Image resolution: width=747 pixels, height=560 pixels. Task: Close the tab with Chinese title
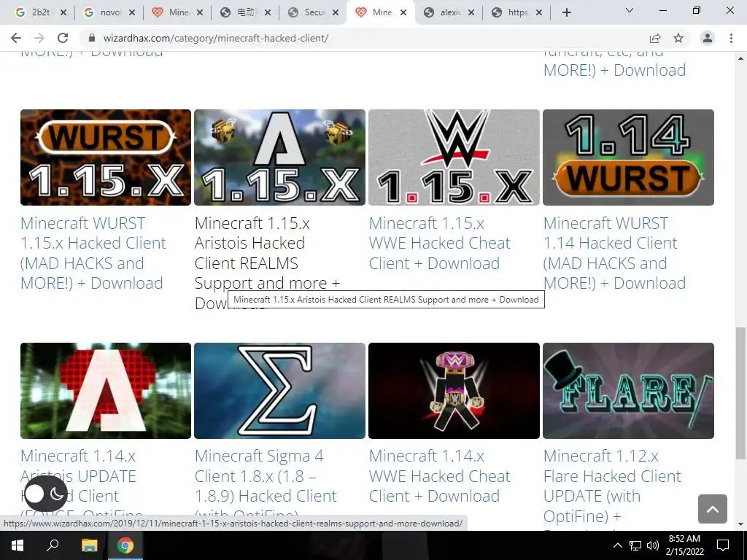268,13
